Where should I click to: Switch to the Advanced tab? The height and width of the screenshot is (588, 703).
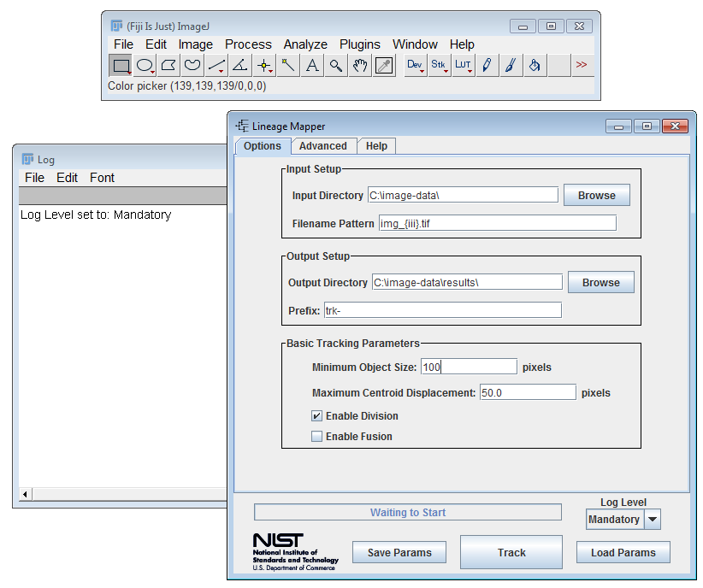click(x=324, y=146)
